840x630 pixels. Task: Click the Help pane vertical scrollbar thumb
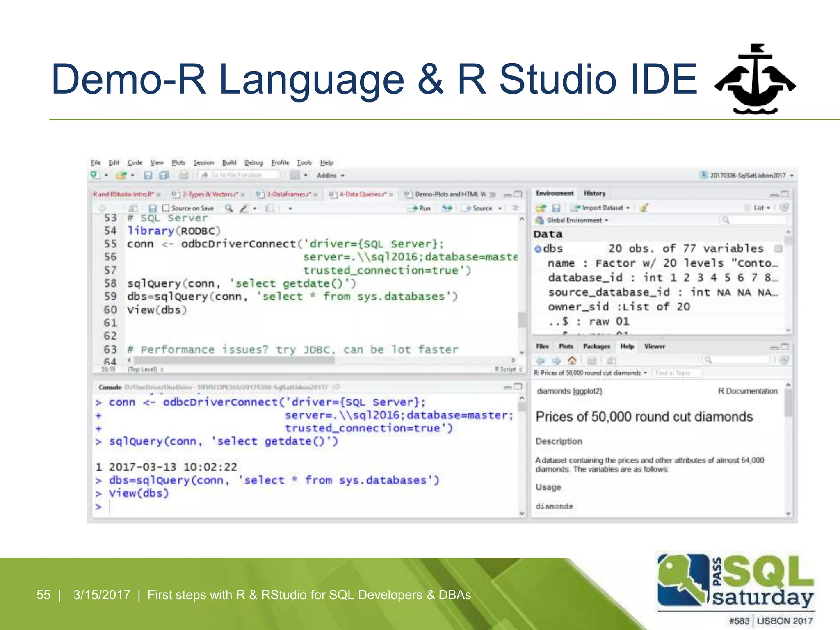[788, 403]
